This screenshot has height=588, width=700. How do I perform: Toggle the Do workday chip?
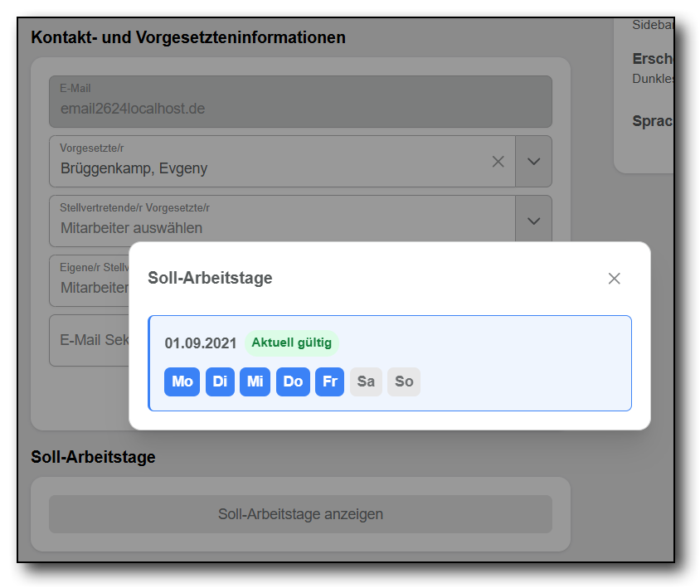click(x=293, y=381)
